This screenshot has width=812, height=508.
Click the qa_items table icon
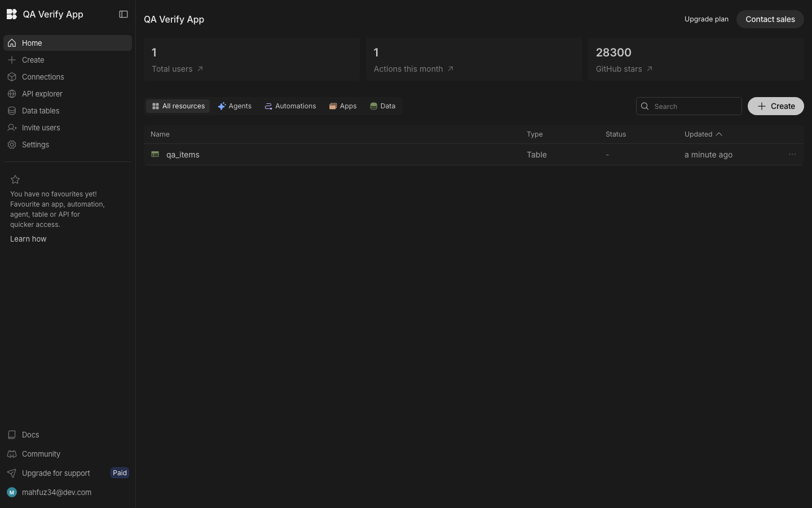pos(155,154)
